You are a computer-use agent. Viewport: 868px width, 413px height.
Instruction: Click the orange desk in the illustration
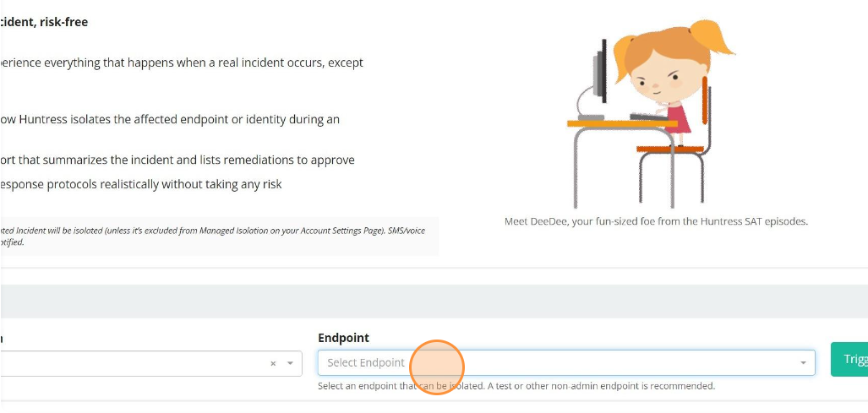(x=620, y=124)
